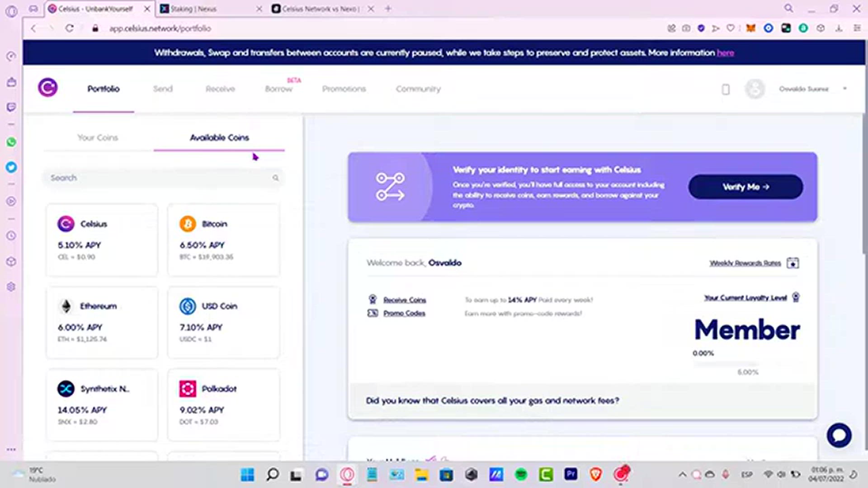Open Windows taskbar search
Viewport: 868px width, 488px height.
tap(273, 474)
